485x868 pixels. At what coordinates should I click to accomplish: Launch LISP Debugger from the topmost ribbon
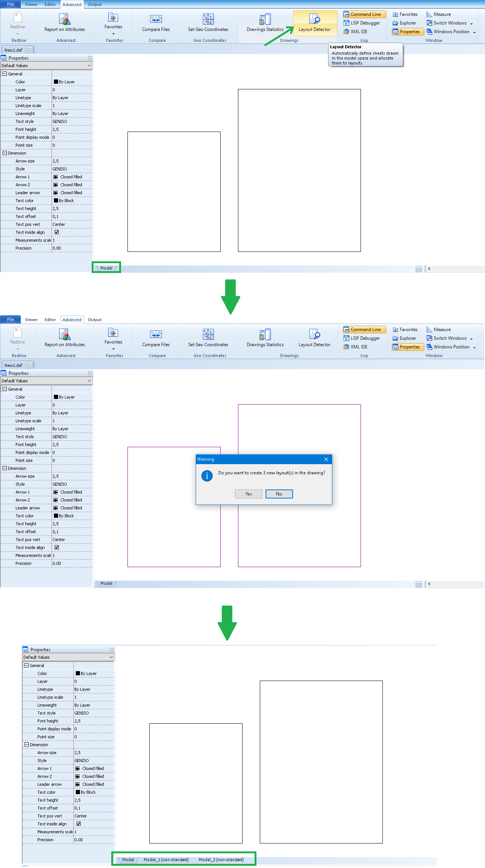[362, 23]
